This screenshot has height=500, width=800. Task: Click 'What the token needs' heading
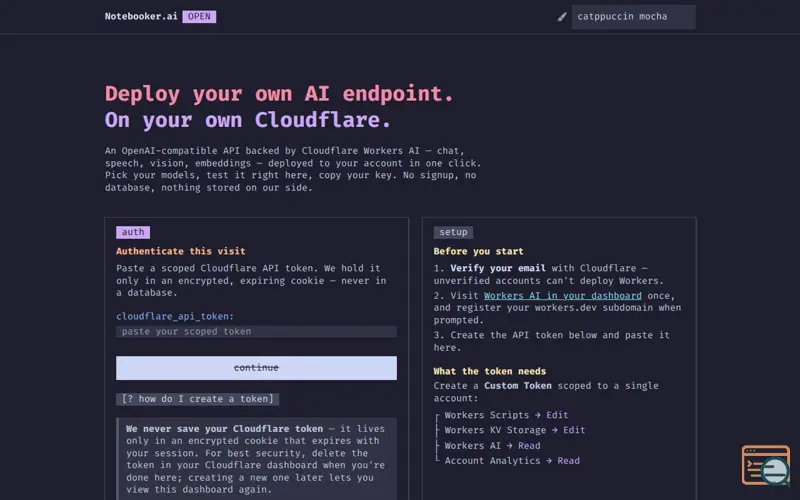[x=490, y=371]
